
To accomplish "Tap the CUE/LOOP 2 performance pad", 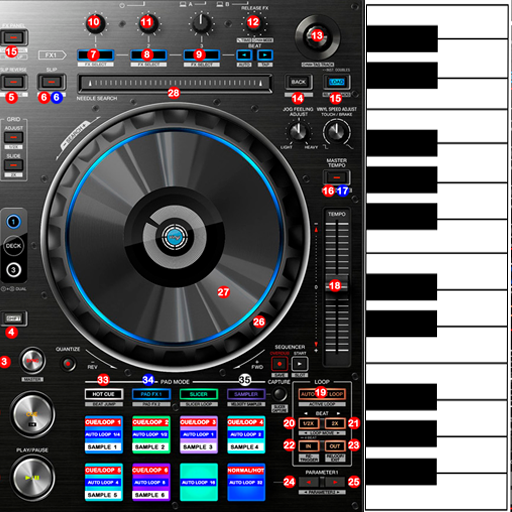I will tap(151, 434).
